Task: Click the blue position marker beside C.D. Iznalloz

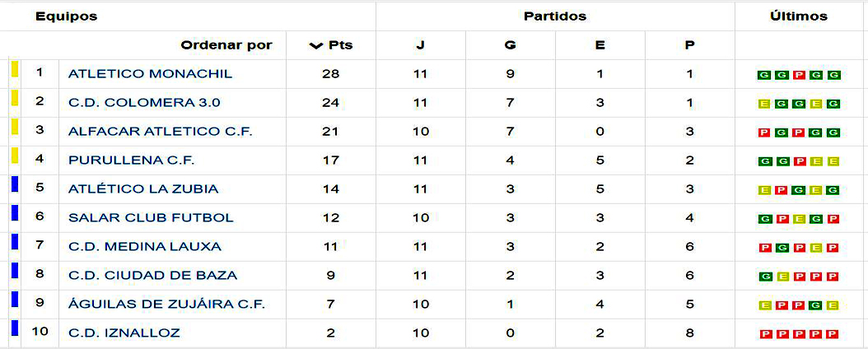Action: 14,328
